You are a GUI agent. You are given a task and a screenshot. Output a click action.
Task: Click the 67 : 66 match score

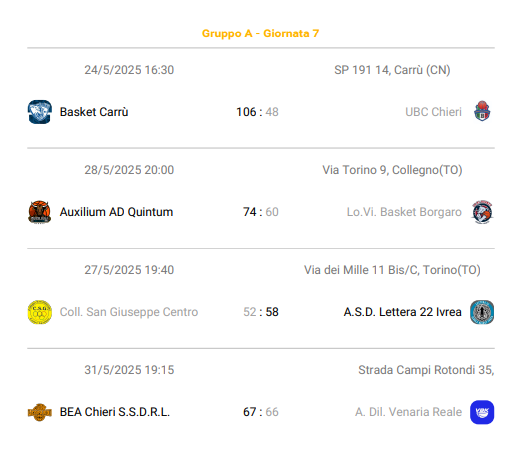pos(261,412)
